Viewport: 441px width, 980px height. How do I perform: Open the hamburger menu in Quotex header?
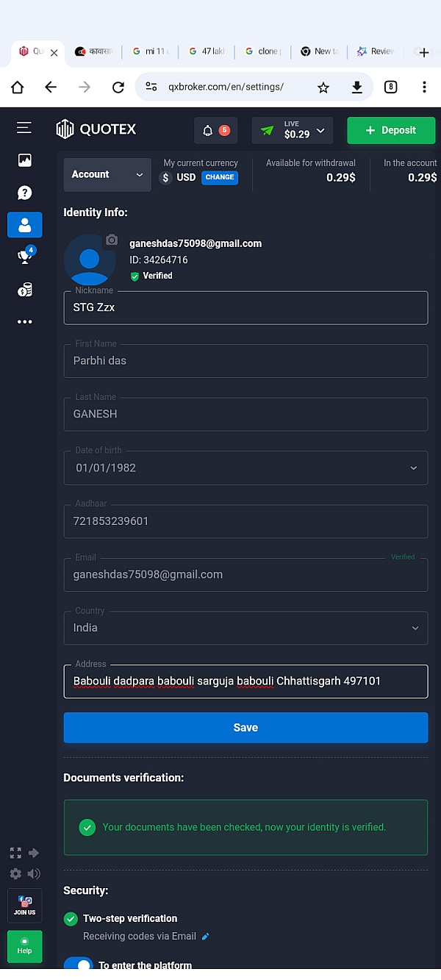24,128
